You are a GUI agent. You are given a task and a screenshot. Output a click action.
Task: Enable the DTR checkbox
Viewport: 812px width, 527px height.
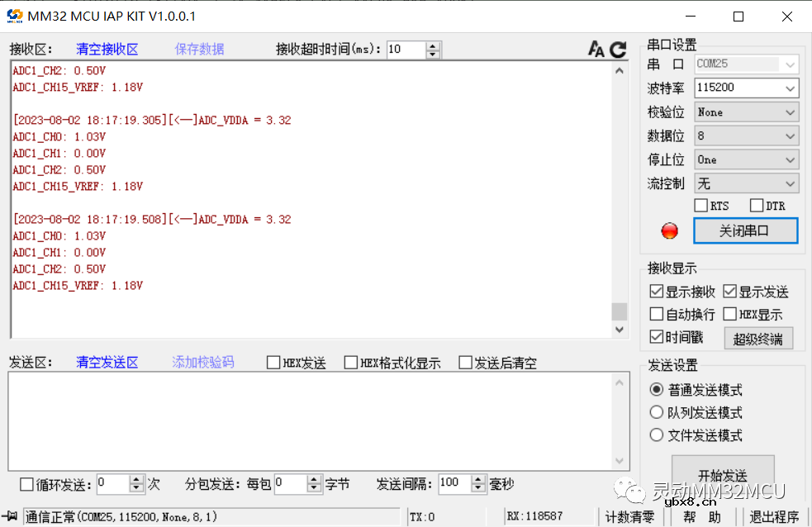coord(756,206)
